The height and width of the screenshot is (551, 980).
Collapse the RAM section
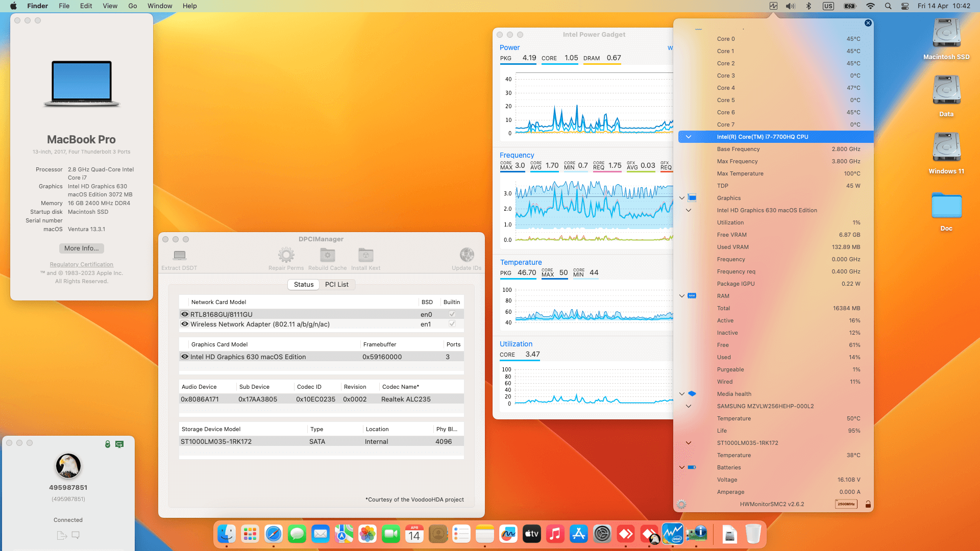(x=681, y=296)
